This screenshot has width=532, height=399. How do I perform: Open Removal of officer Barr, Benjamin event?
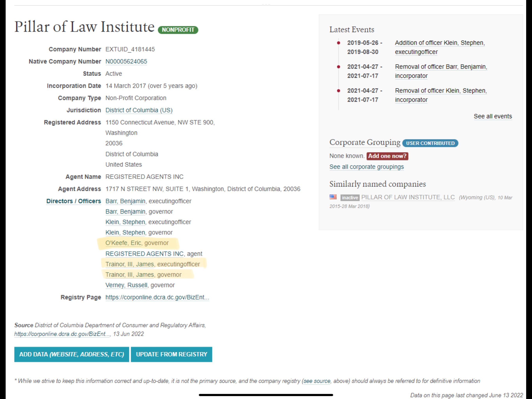point(441,71)
